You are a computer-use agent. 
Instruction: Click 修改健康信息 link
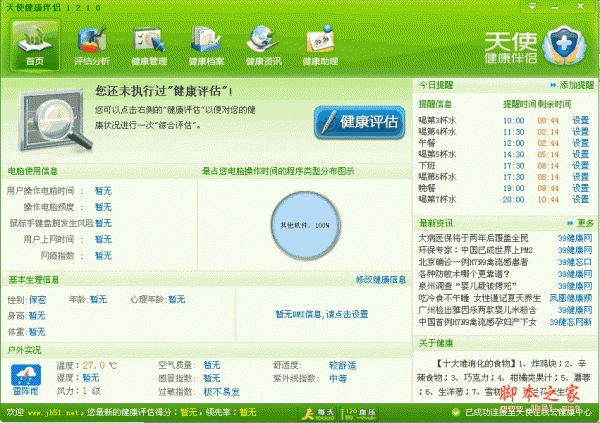pyautogui.click(x=381, y=280)
